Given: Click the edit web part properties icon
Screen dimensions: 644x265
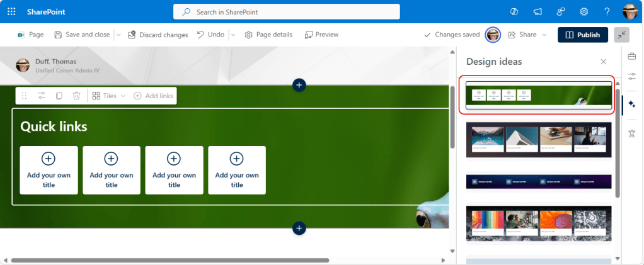Looking at the screenshot, I should pos(42,96).
